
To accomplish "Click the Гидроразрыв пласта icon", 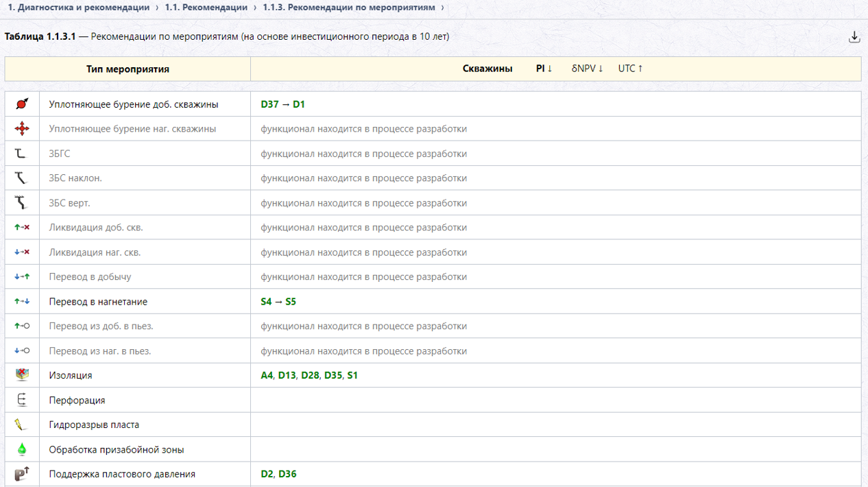I will pyautogui.click(x=22, y=425).
